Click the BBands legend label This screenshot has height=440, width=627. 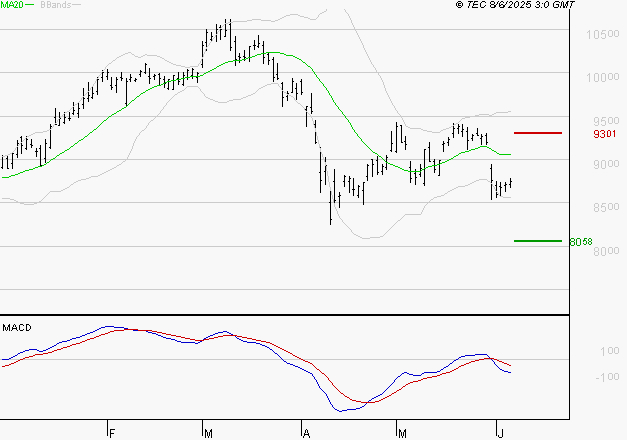point(55,5)
